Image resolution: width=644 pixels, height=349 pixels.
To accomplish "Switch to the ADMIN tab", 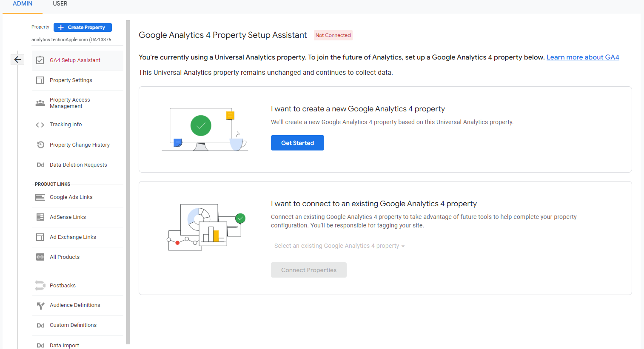I will tap(23, 4).
